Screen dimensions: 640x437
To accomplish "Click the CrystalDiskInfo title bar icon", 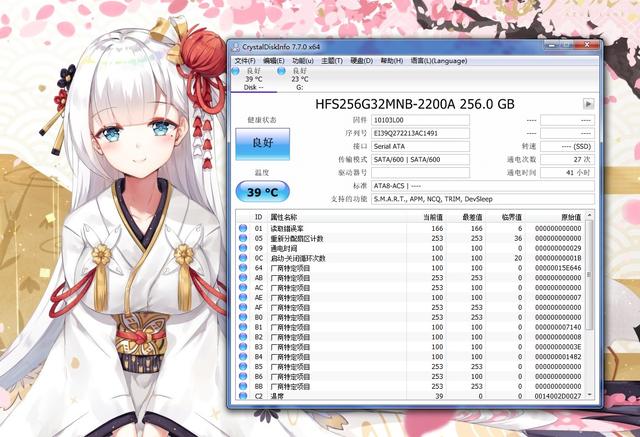I will (236, 47).
